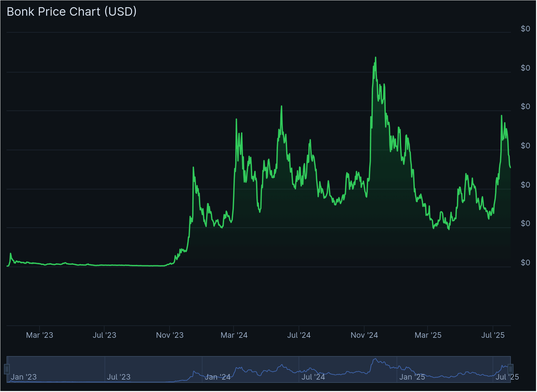
Task: Click Jan '25 label in navigator
Action: pos(412,377)
